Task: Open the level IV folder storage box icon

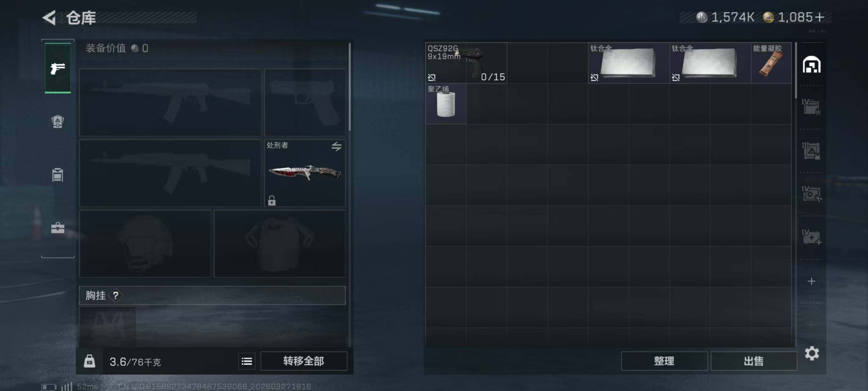Action: [x=812, y=107]
